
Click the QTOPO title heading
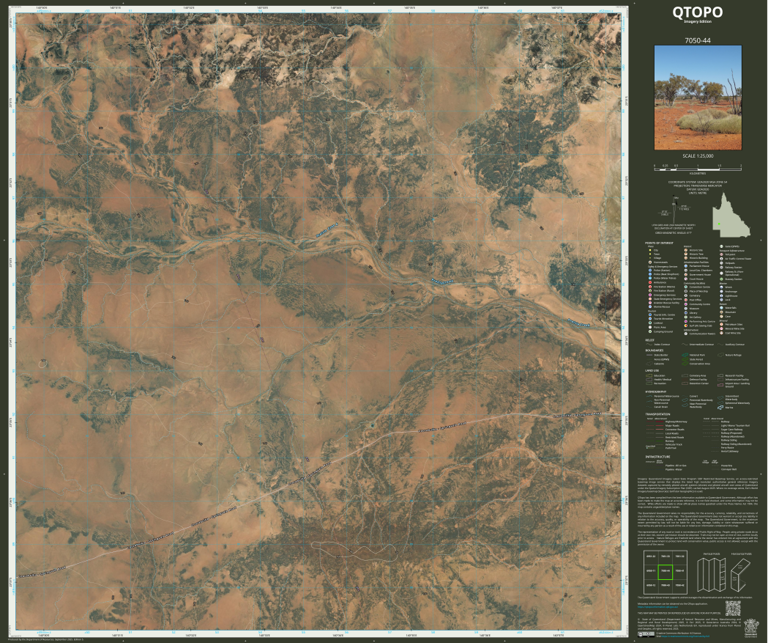click(x=697, y=12)
